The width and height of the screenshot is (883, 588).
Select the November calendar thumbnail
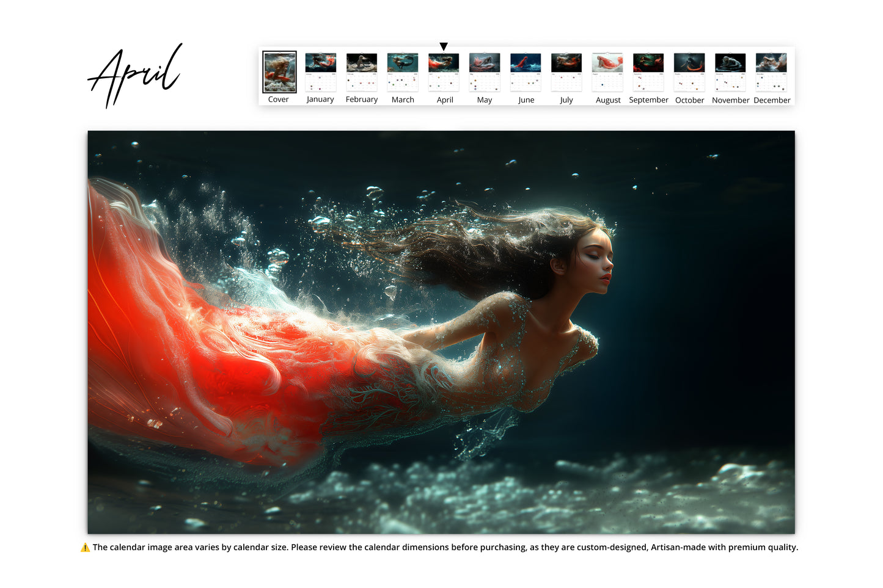(x=730, y=72)
